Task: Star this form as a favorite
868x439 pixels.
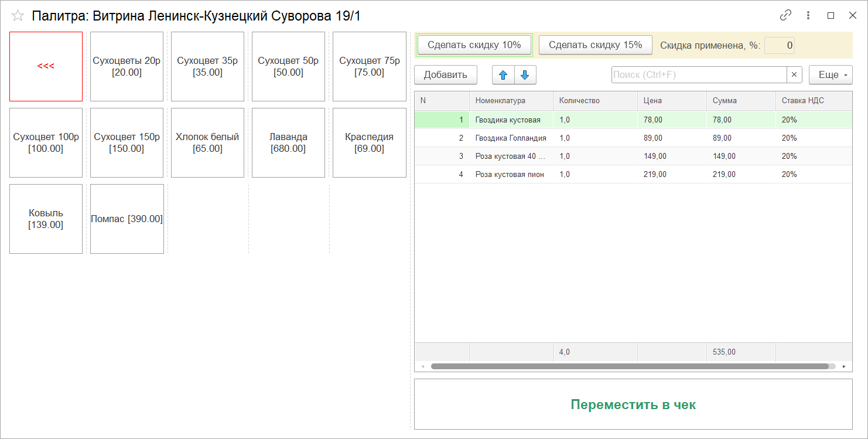Action: 18,16
